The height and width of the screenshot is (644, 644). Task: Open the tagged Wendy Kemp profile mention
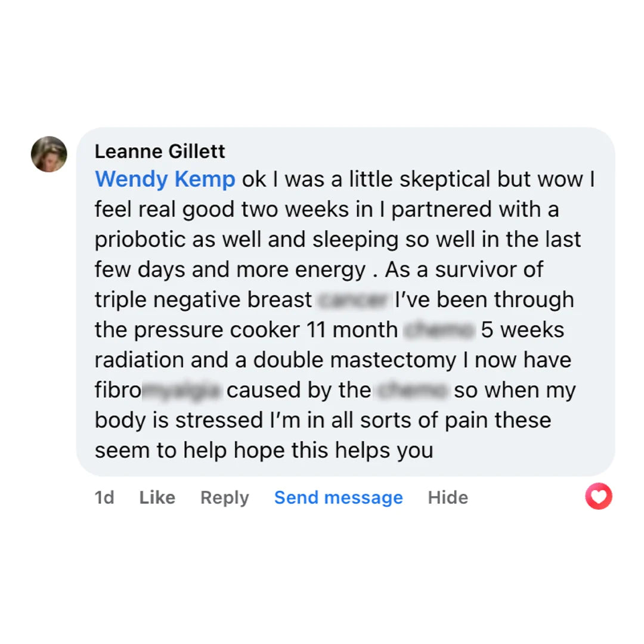click(165, 179)
